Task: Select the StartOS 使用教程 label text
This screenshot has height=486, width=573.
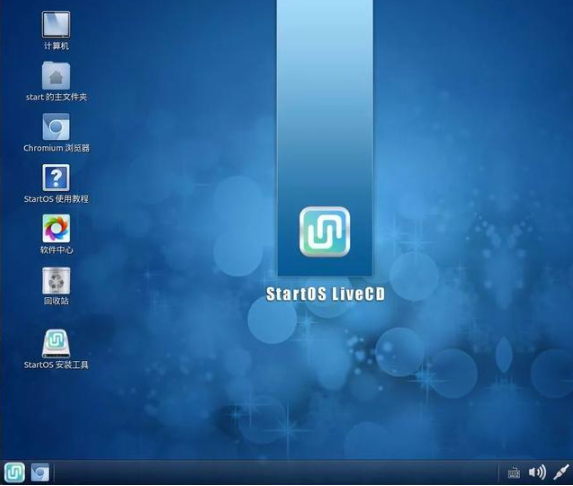Action: pos(56,199)
